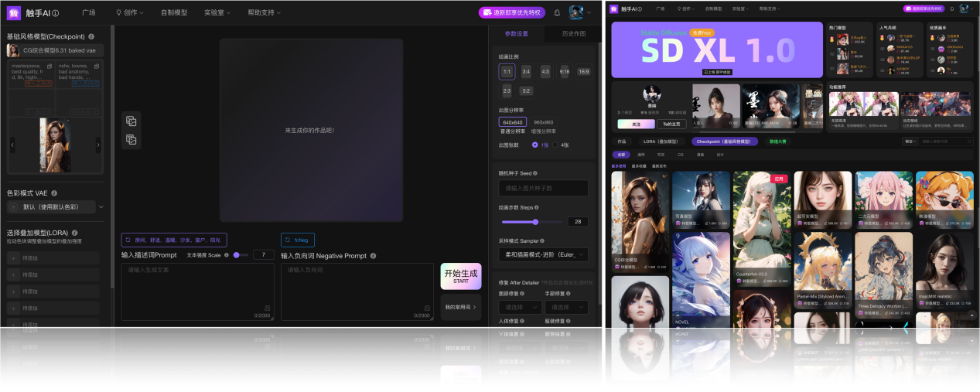This screenshot has height=392, width=980.
Task: Click the notification bell in left window
Action: 557,13
